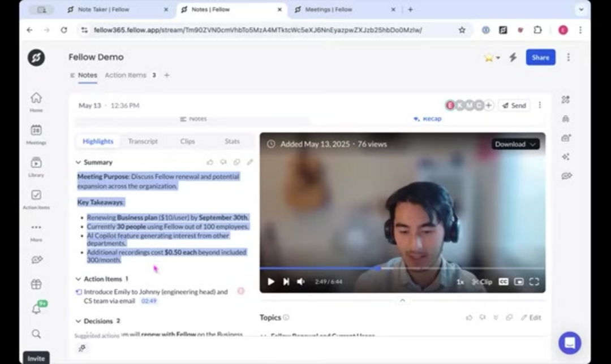The image size is (611, 364).
Task: Click the video progress bar
Action: 402,268
